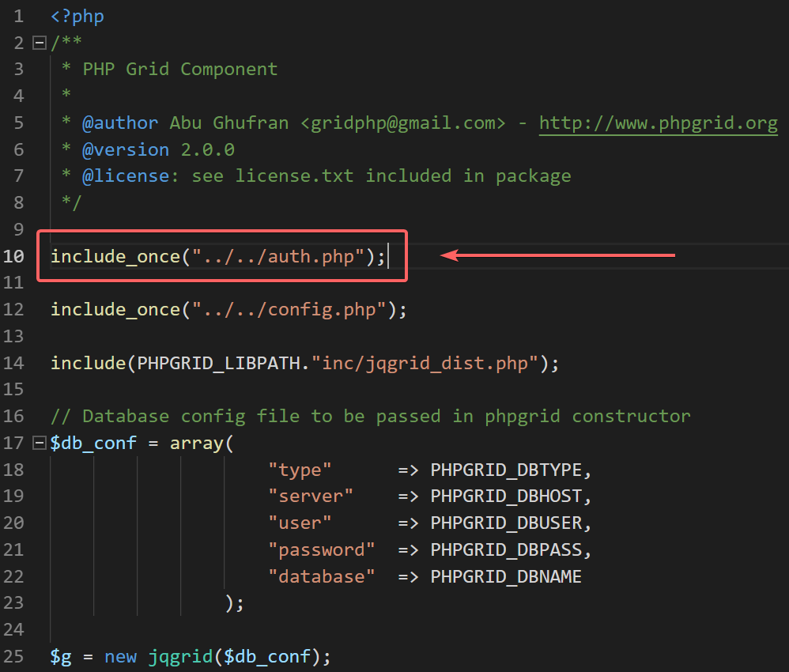The height and width of the screenshot is (672, 789).
Task: Collapse the doc comment block on line 2
Action: click(38, 43)
